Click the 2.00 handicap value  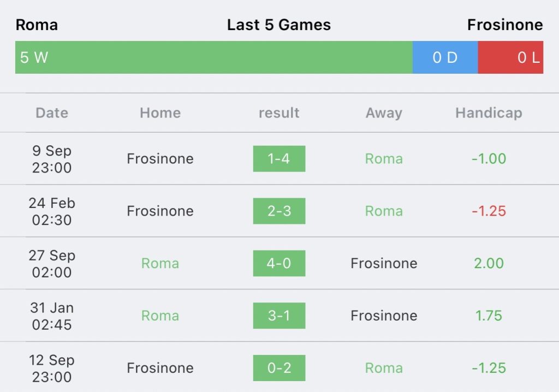(x=489, y=264)
